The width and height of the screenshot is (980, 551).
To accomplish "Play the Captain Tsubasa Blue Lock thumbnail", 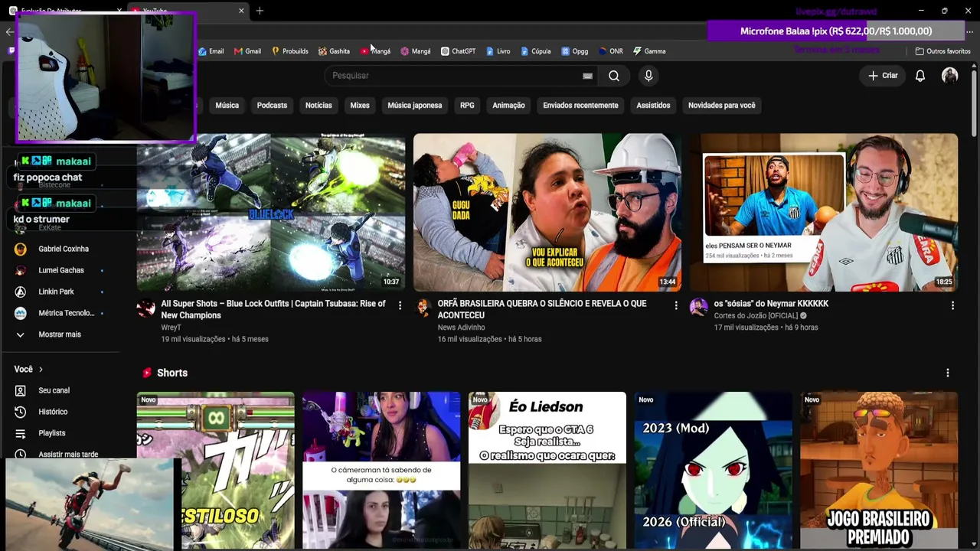I will (x=271, y=213).
